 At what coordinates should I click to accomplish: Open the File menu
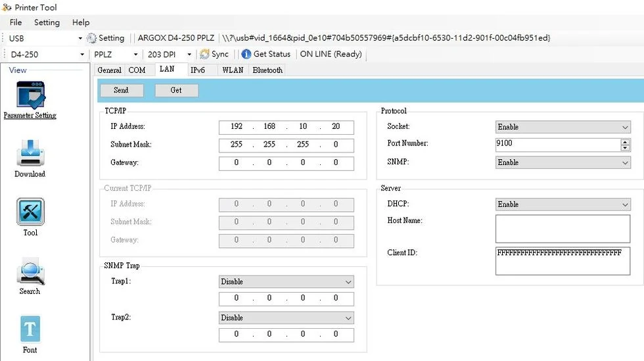[x=16, y=22]
